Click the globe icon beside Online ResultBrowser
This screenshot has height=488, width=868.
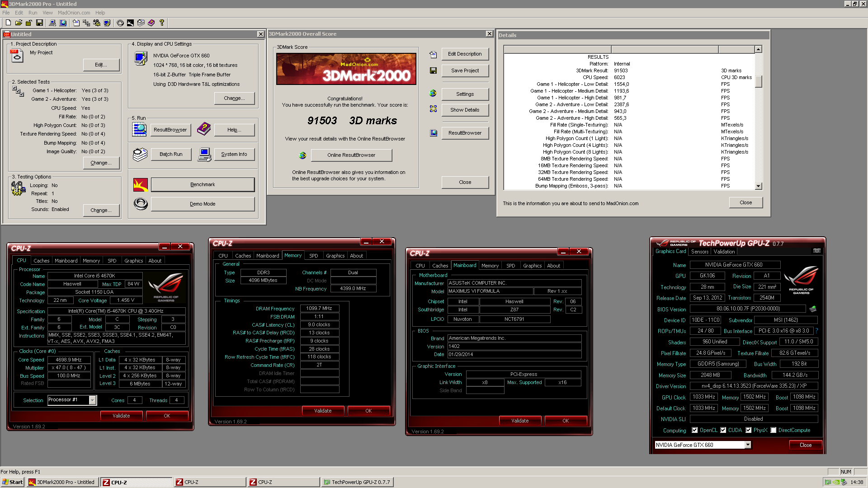pos(302,155)
